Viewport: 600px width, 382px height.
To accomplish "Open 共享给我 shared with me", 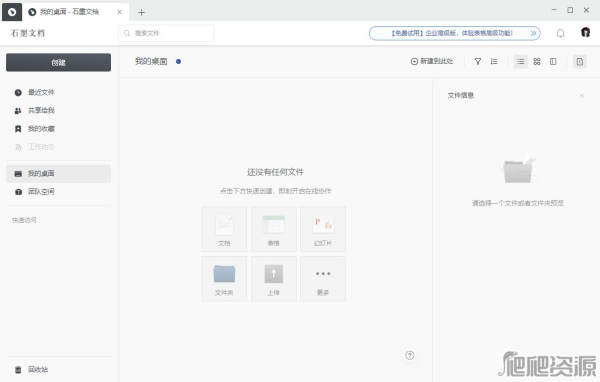I will 58,111.
